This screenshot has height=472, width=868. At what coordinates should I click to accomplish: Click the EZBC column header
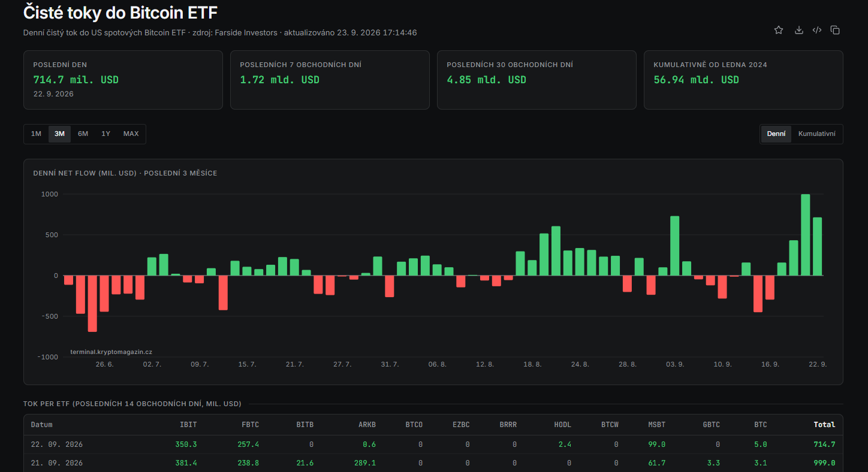pyautogui.click(x=461, y=425)
